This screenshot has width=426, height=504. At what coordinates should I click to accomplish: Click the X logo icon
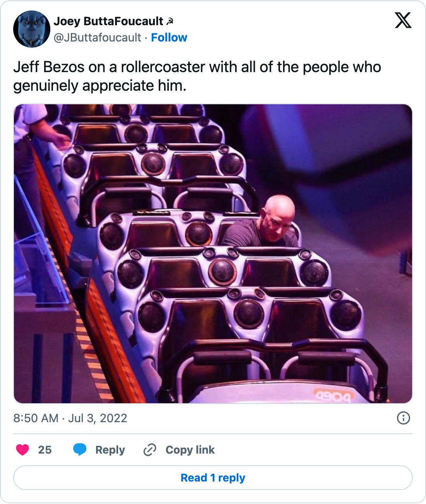pos(403,20)
